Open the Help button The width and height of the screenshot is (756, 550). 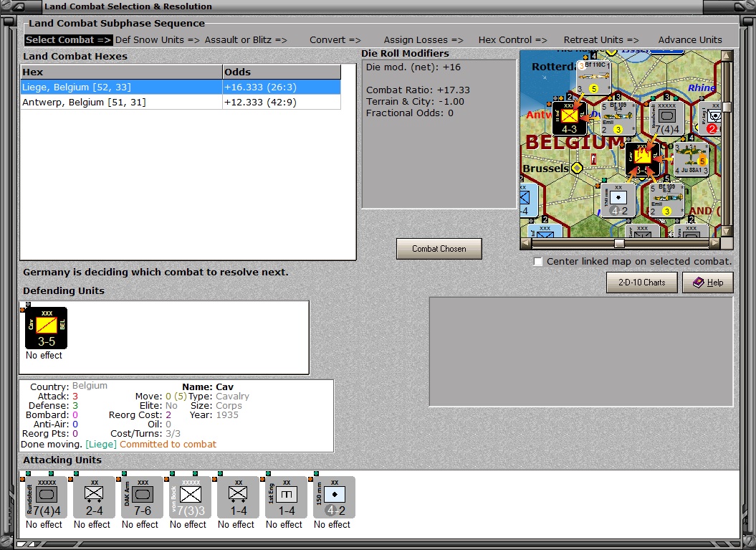[x=708, y=283]
